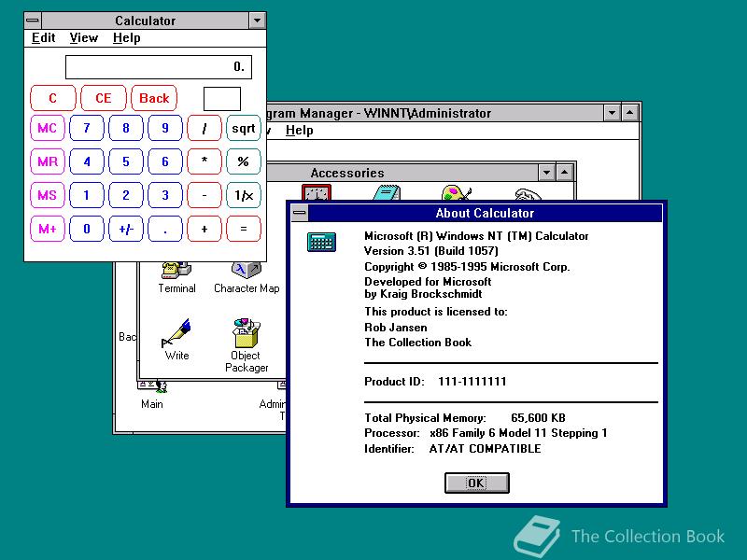The width and height of the screenshot is (747, 560).
Task: Click the sqrt key
Action: (244, 128)
